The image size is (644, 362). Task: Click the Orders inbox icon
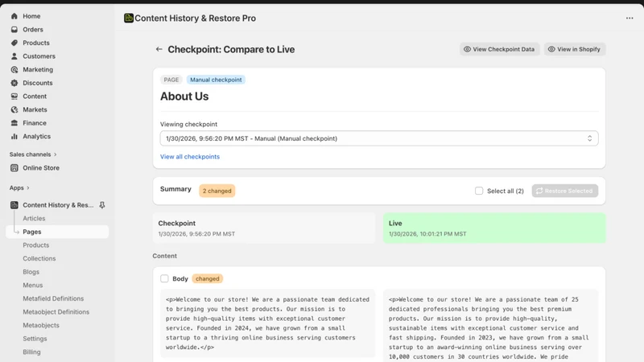click(x=14, y=30)
